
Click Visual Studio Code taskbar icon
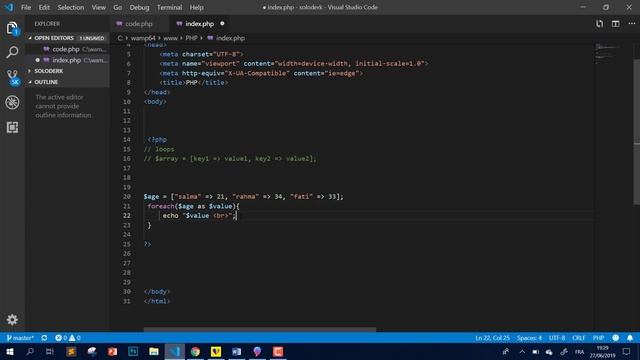pos(175,351)
